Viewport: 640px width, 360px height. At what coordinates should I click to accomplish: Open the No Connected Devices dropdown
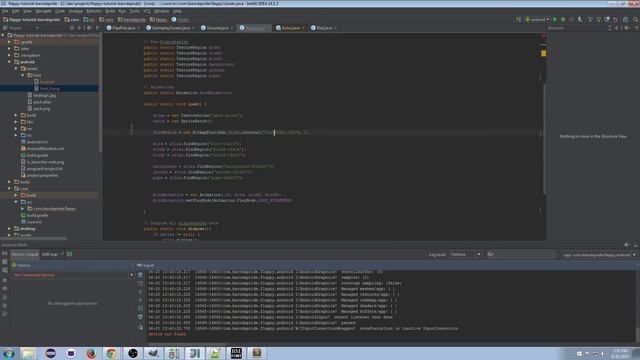click(x=73, y=275)
